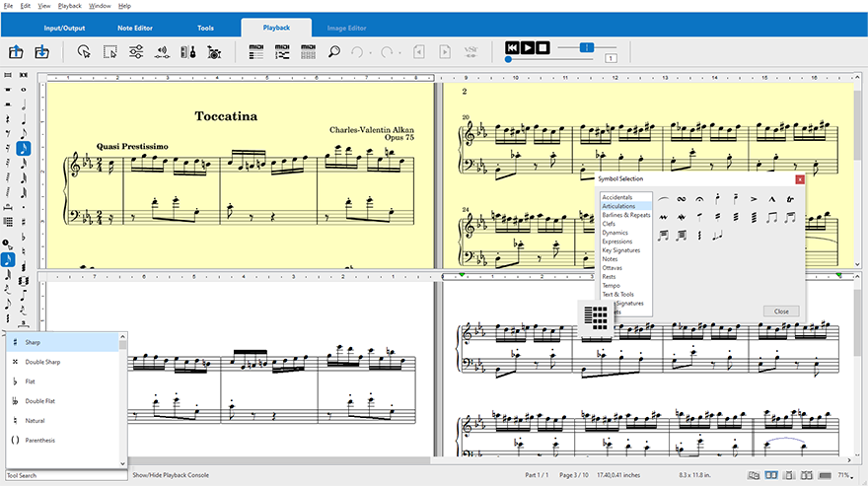Click the Tool Search field

[x=66, y=475]
